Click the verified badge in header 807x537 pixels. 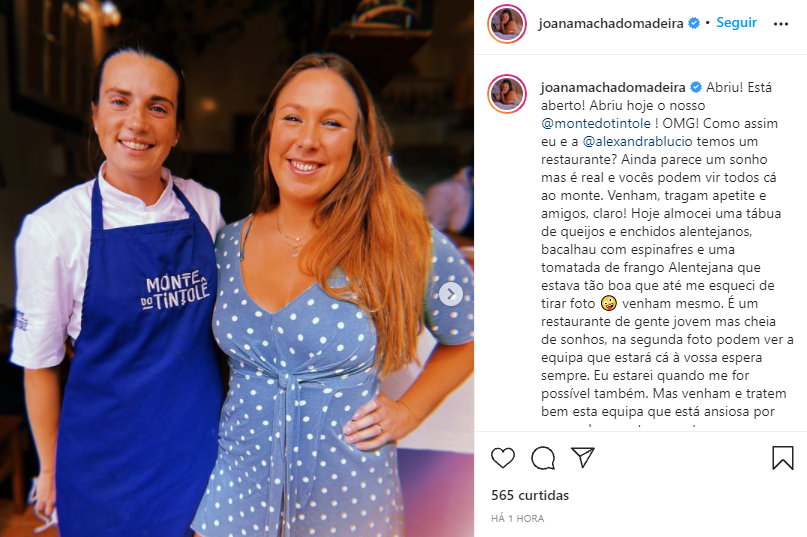(694, 23)
